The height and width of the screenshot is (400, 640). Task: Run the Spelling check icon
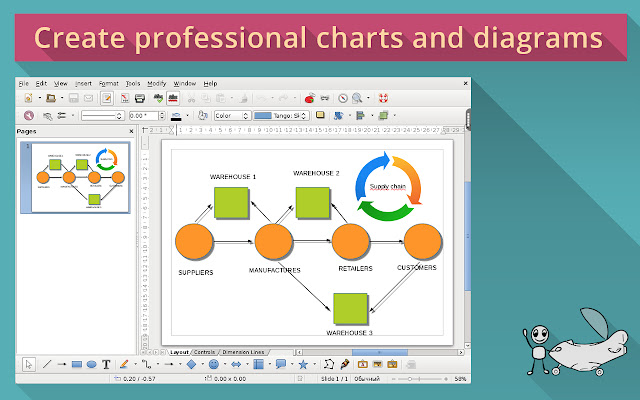[x=158, y=98]
